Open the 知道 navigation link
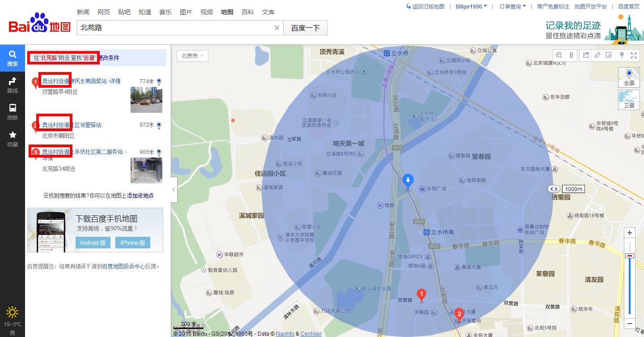This screenshot has width=644, height=337. (145, 12)
